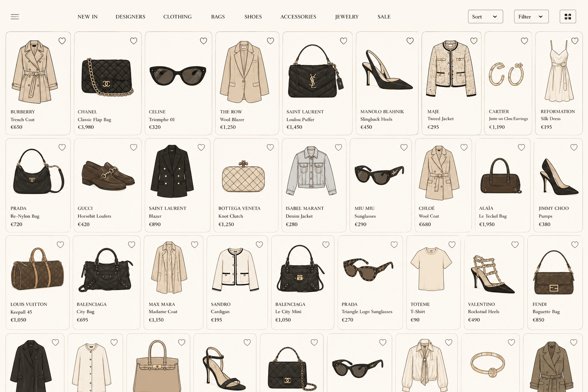
Task: Click the Triangle Logo Sunglasses title
Action: pos(367,312)
